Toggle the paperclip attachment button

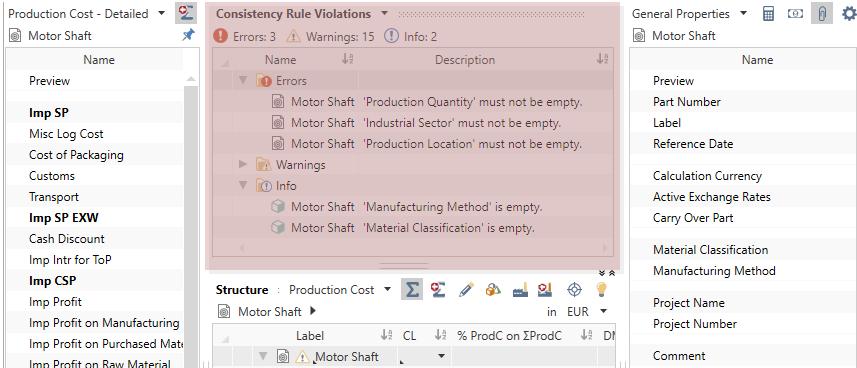coord(821,14)
